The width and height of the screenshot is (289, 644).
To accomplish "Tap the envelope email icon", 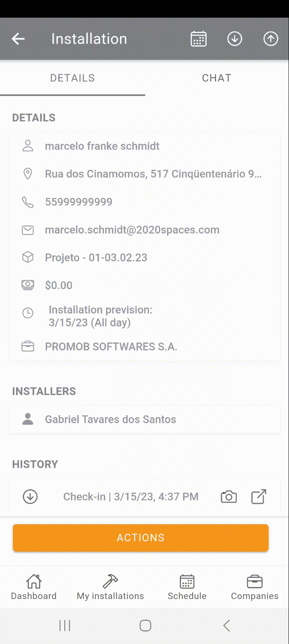I will click(x=28, y=230).
